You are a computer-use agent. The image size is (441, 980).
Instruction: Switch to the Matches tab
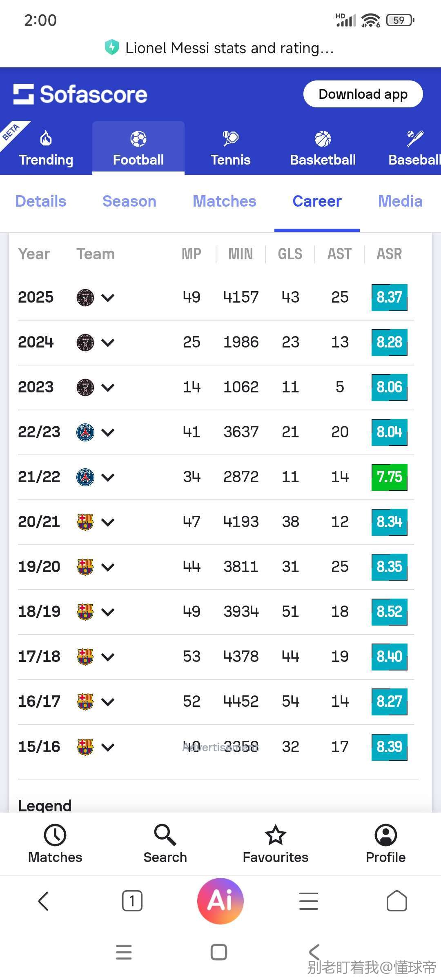(224, 201)
